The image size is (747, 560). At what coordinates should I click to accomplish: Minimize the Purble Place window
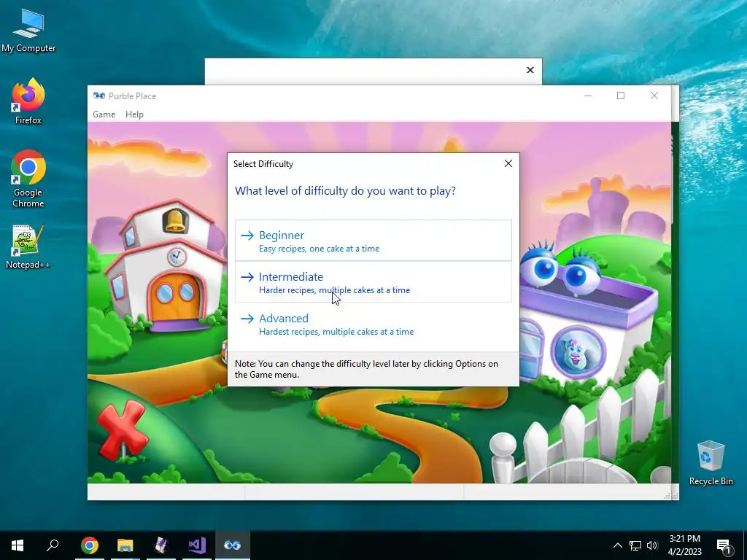point(589,96)
